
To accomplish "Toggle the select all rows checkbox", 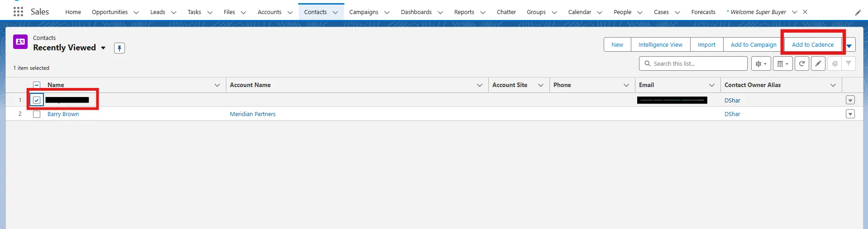I will (x=37, y=85).
